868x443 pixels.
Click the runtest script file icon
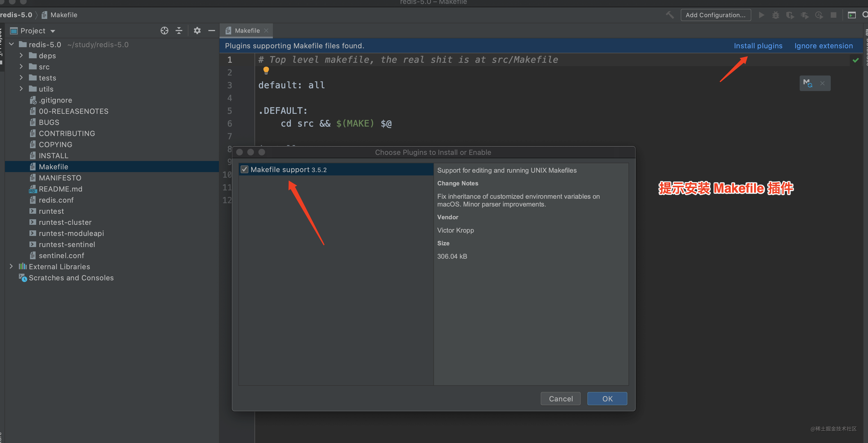click(33, 211)
